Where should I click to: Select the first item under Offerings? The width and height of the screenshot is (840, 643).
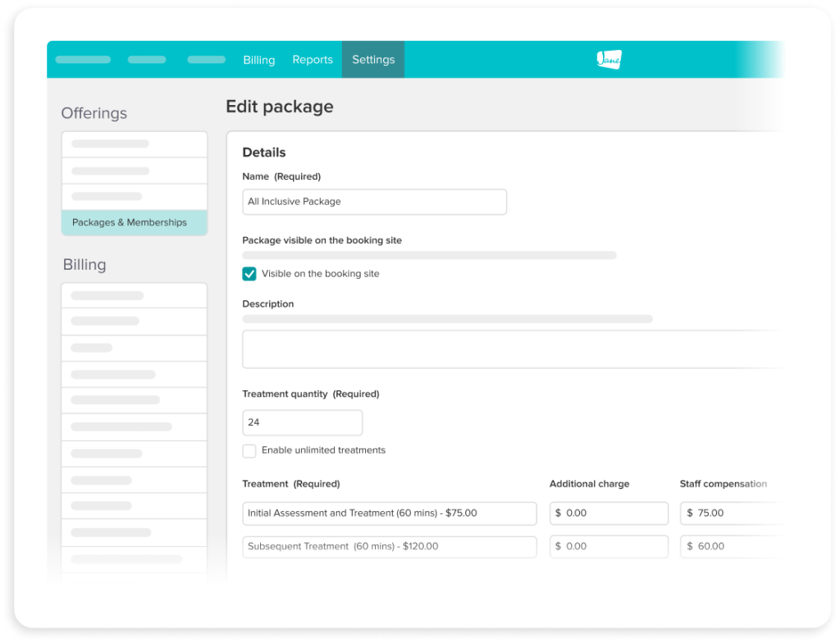coord(134,144)
